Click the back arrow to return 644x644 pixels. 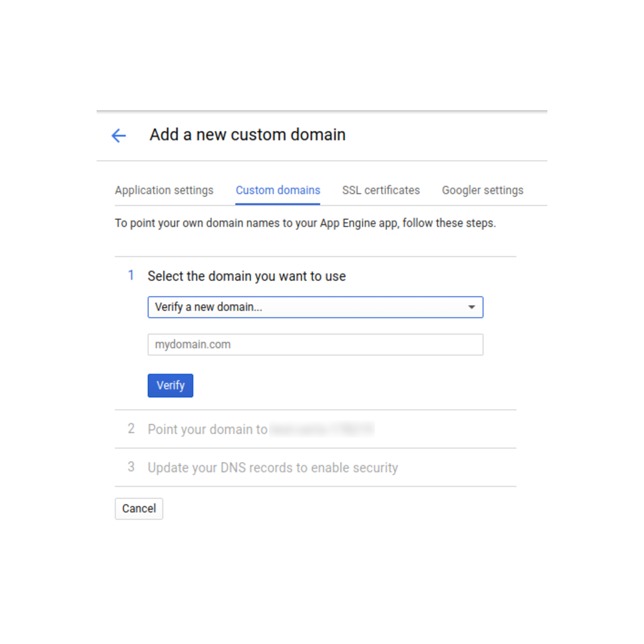(118, 136)
